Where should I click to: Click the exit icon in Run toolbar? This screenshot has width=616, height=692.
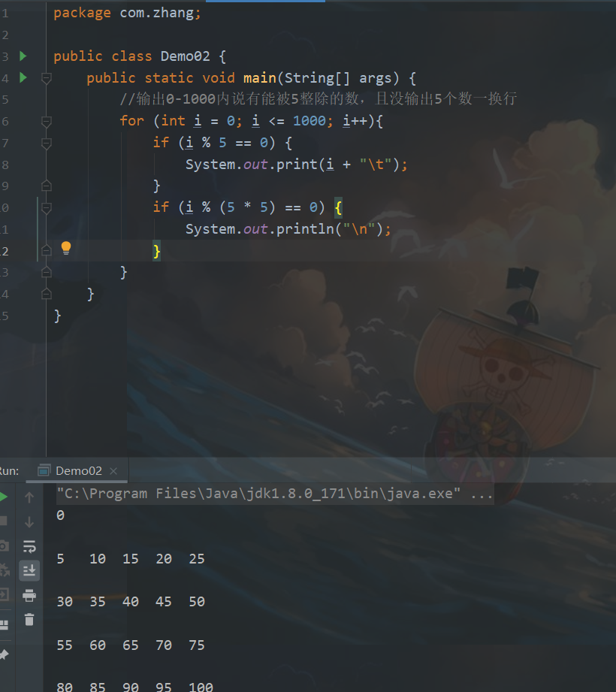4,594
